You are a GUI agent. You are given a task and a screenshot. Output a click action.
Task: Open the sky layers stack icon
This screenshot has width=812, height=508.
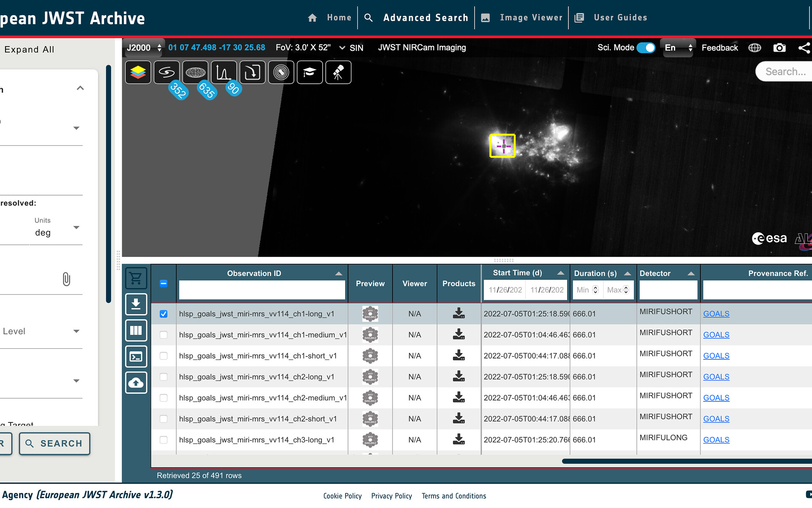[x=138, y=72]
